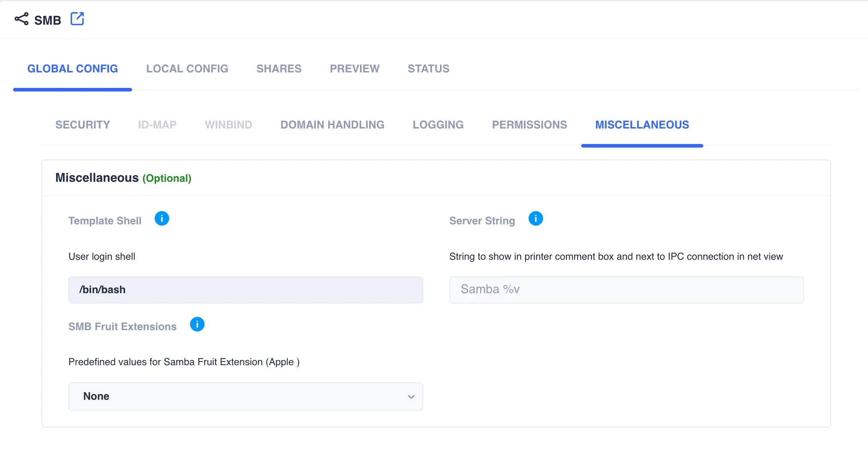
Task: Show Template Shell info tooltip
Action: click(x=162, y=218)
